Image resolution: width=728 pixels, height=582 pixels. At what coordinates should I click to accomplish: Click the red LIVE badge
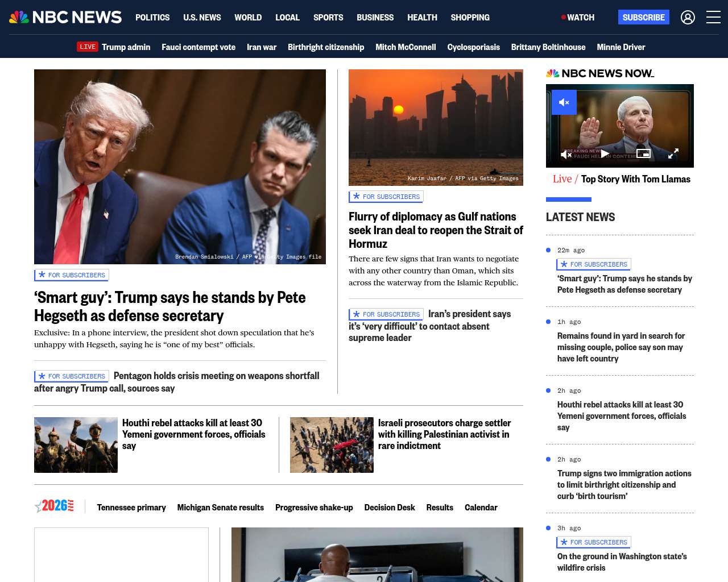(x=88, y=47)
